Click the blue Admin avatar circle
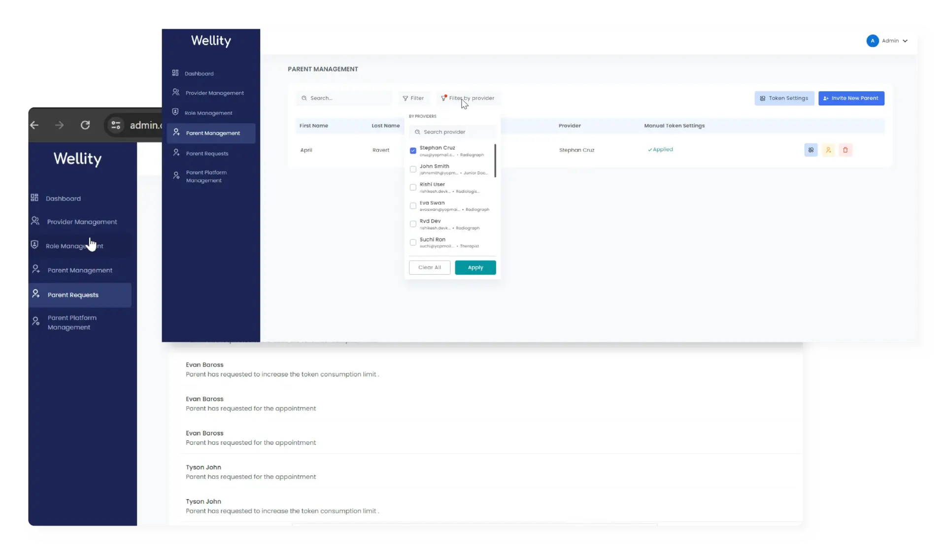Image resolution: width=946 pixels, height=560 pixels. [872, 41]
